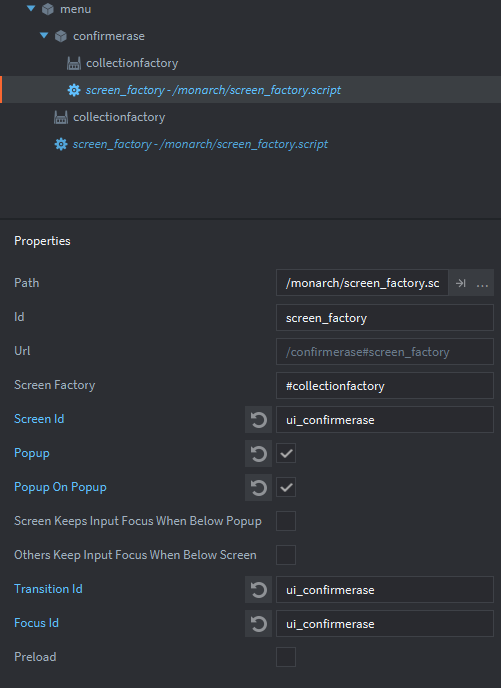Collapse the menu tree node
Screen dimensions: 501x688
click(31, 8)
